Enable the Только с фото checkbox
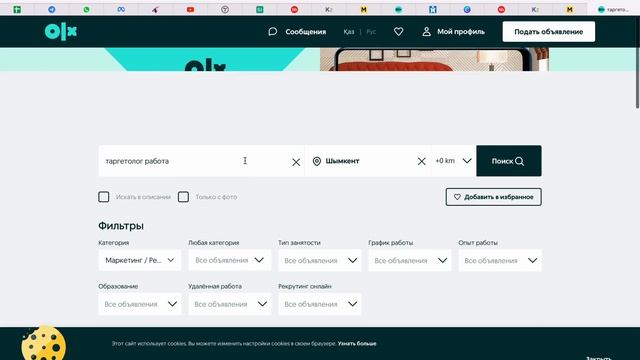The image size is (640, 360). pyautogui.click(x=183, y=197)
